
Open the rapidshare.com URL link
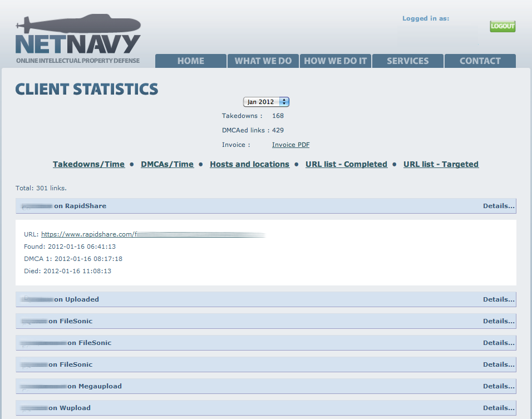[152, 234]
